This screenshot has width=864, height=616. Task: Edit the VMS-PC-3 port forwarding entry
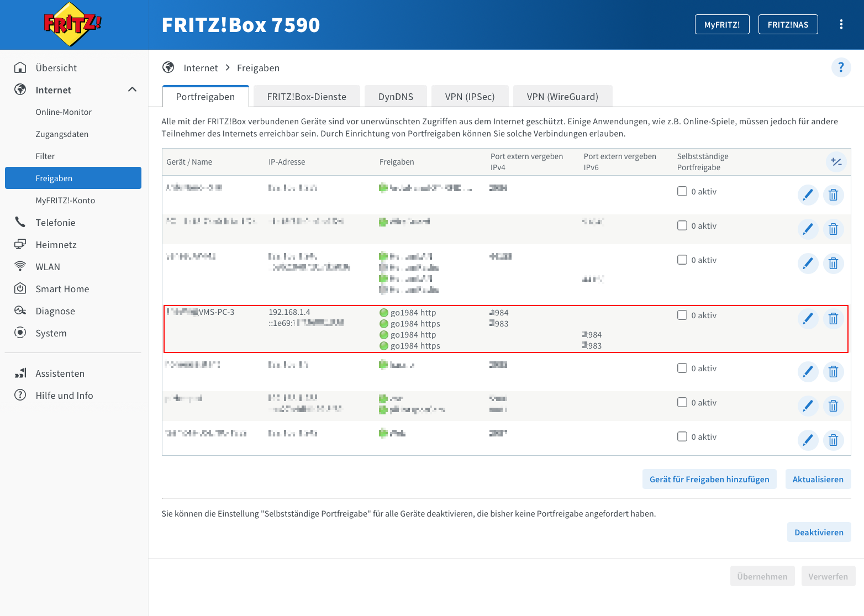coord(808,318)
